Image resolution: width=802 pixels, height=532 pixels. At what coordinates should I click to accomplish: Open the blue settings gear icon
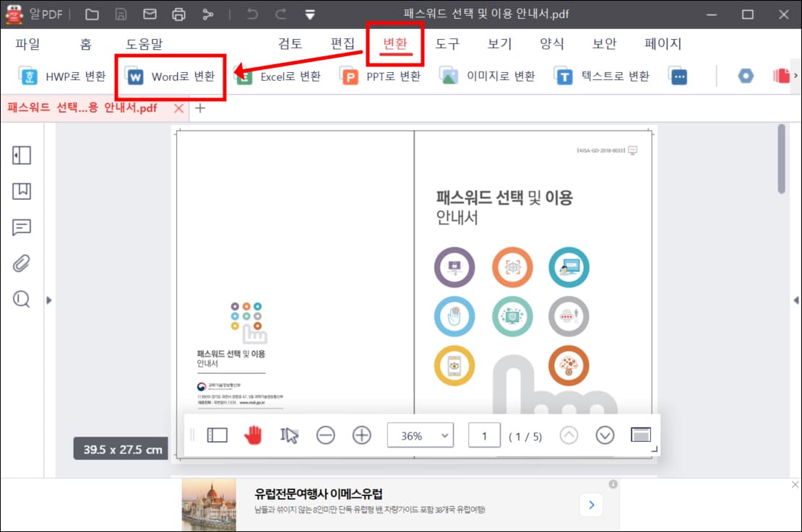(744, 74)
